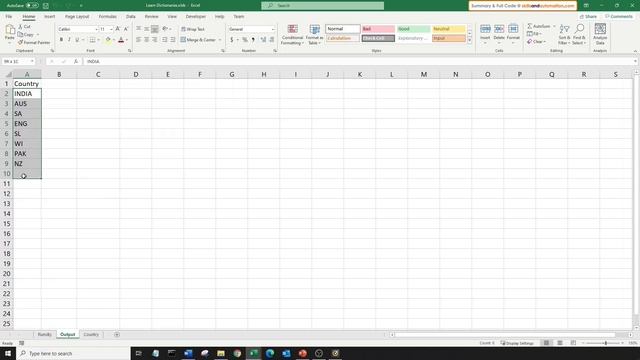Switch to the Developer ribbon tab
The image size is (640, 360).
[x=196, y=16]
